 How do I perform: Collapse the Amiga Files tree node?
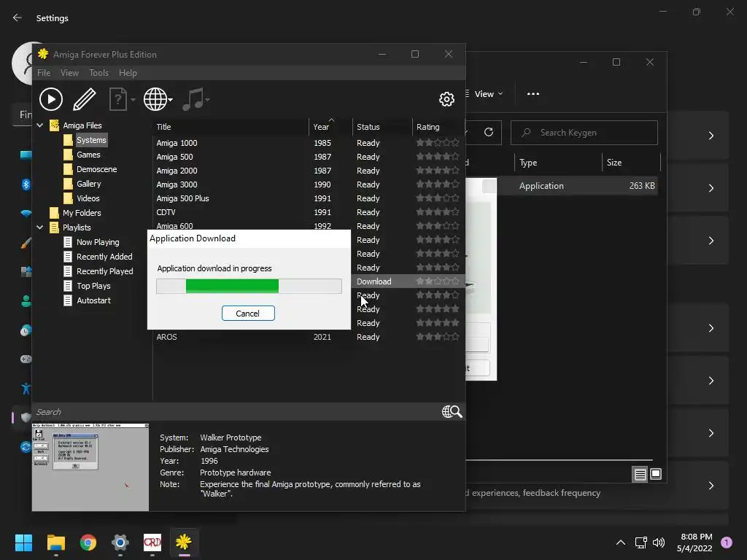40,125
